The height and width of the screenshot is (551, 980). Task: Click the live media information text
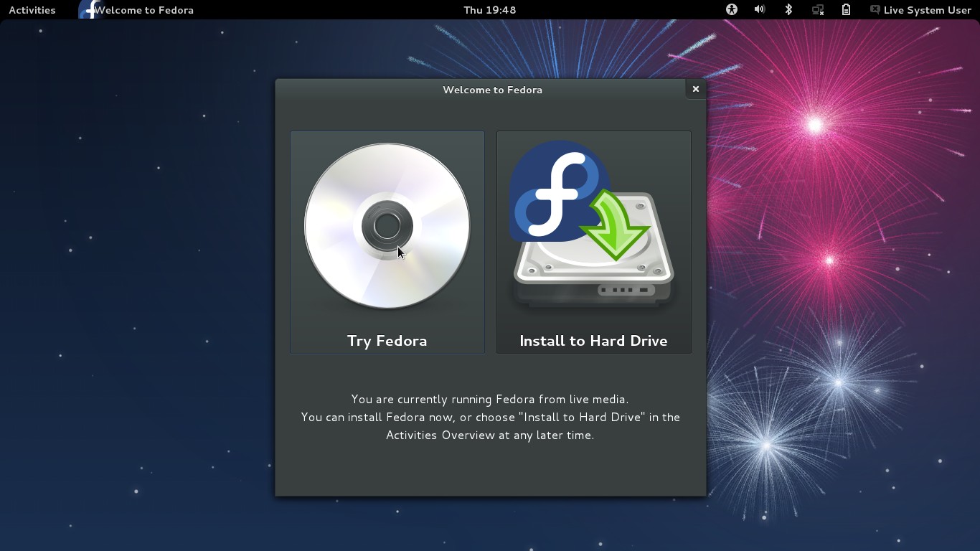[x=490, y=417]
